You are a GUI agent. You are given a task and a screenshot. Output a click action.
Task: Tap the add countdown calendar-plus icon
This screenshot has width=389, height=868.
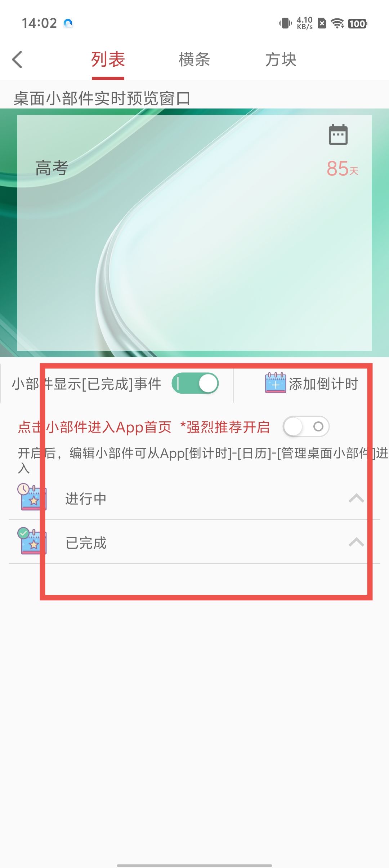coord(276,383)
